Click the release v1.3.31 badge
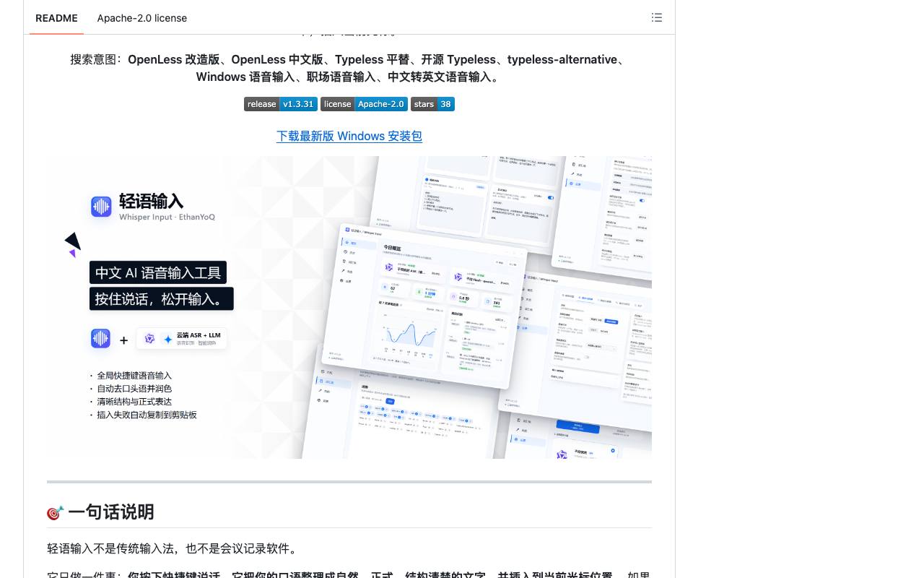The image size is (924, 578). [x=281, y=104]
